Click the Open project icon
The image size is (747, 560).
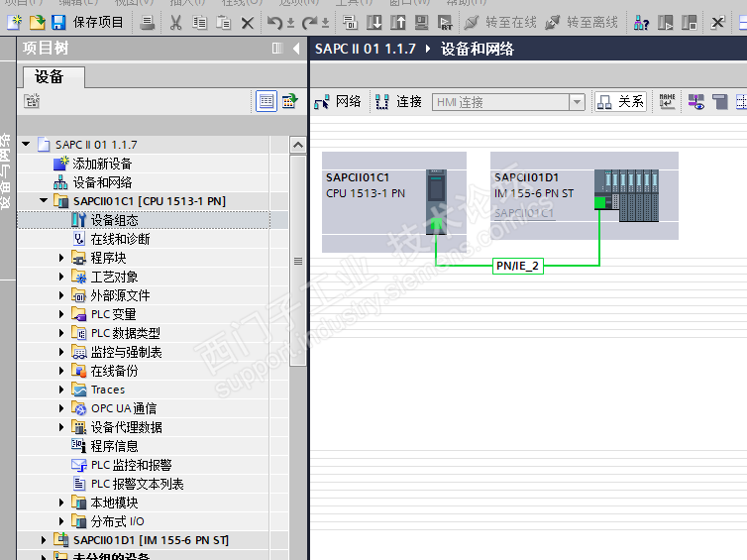click(38, 22)
